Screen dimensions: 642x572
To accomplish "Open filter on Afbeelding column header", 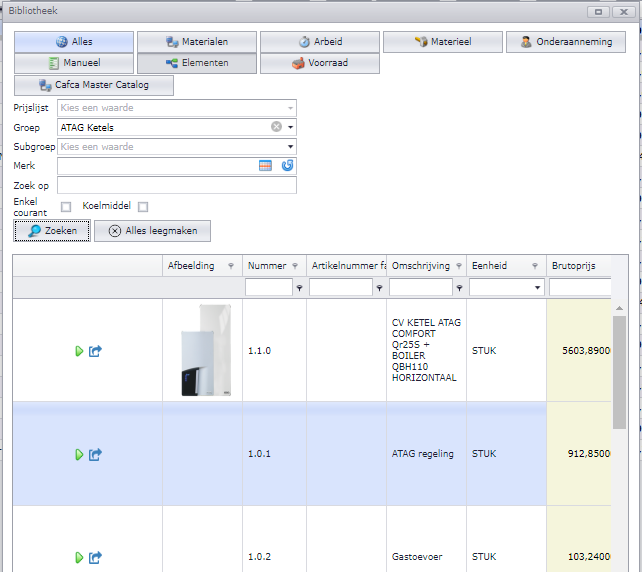I will click(231, 266).
